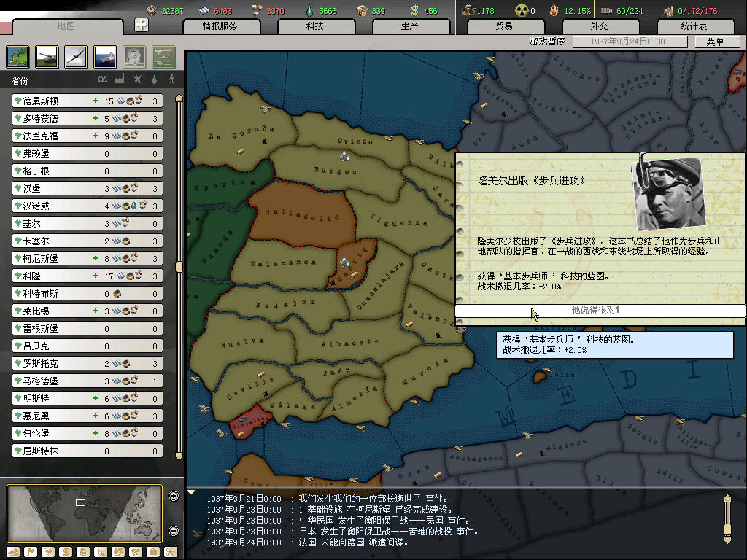747x560 pixels.
Task: Select the land units tank icon
Action: pos(46,56)
